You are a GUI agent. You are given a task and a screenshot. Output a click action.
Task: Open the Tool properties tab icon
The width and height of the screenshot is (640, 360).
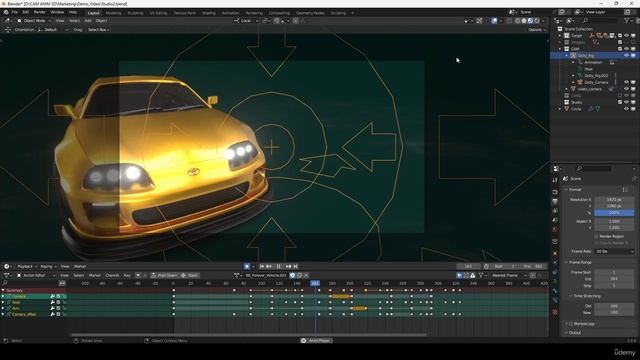(x=555, y=180)
